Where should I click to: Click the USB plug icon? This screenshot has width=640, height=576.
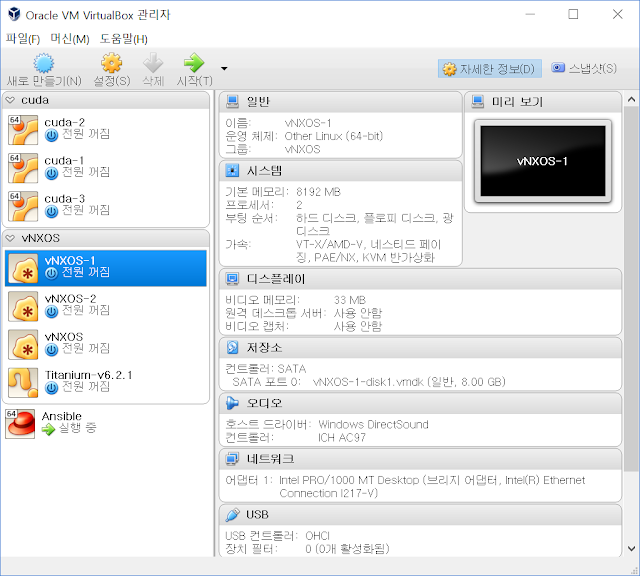click(x=232, y=514)
